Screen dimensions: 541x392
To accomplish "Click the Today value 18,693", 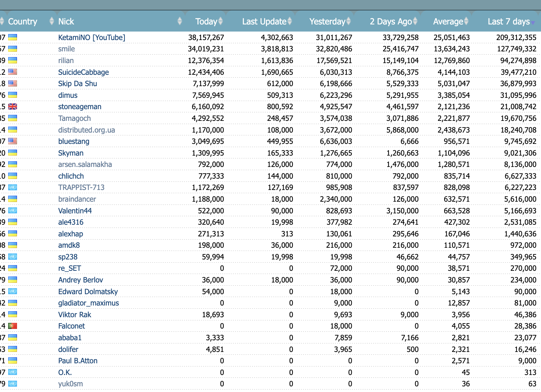I will pyautogui.click(x=213, y=314).
